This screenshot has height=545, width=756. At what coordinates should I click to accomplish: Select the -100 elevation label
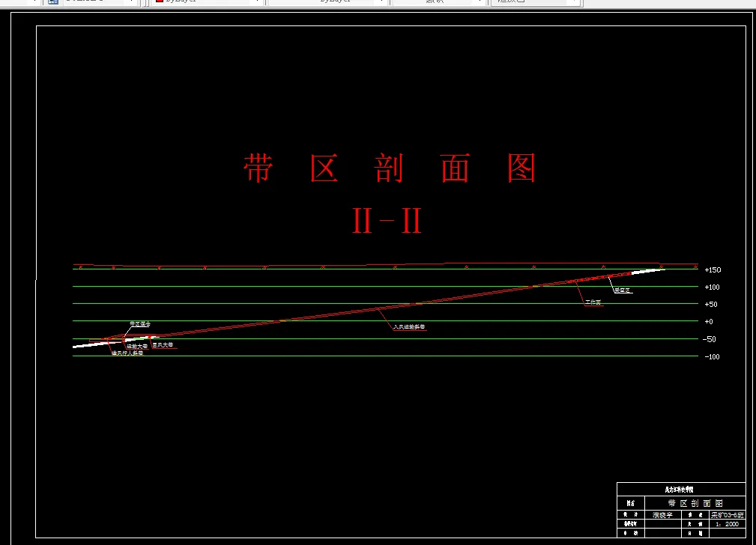click(x=711, y=356)
